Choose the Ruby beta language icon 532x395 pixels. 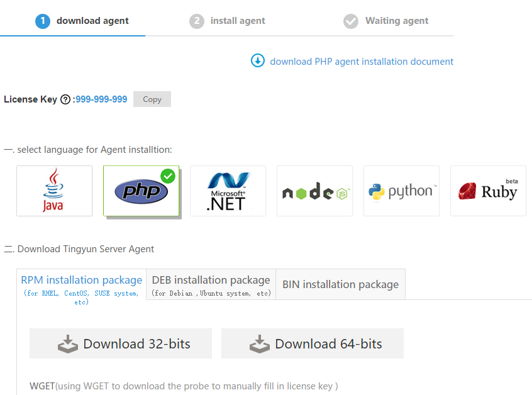coord(488,191)
